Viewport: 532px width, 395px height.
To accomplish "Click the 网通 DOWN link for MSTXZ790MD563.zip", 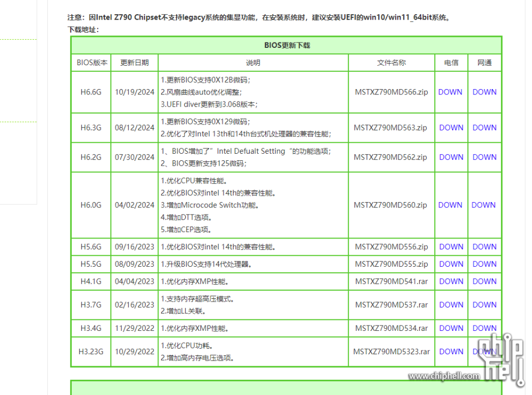I will pyautogui.click(x=484, y=128).
